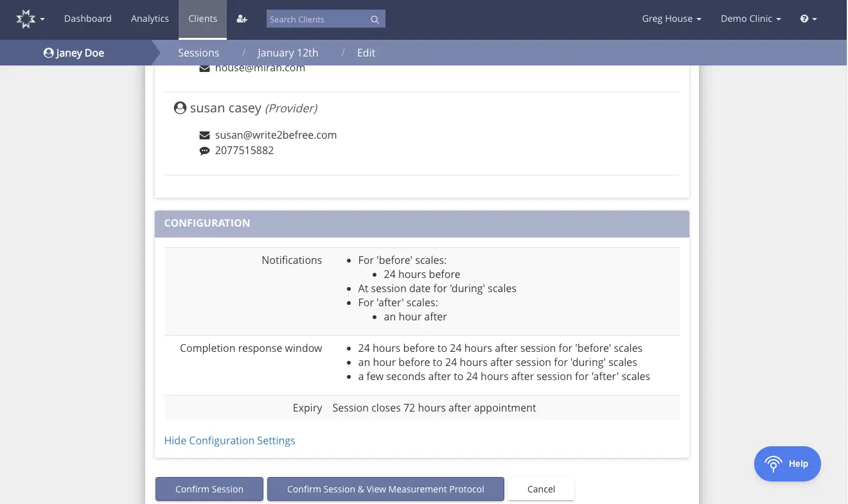Image resolution: width=848 pixels, height=504 pixels.
Task: Click the envelope icon beside susan@write2befree.com
Action: click(x=204, y=135)
